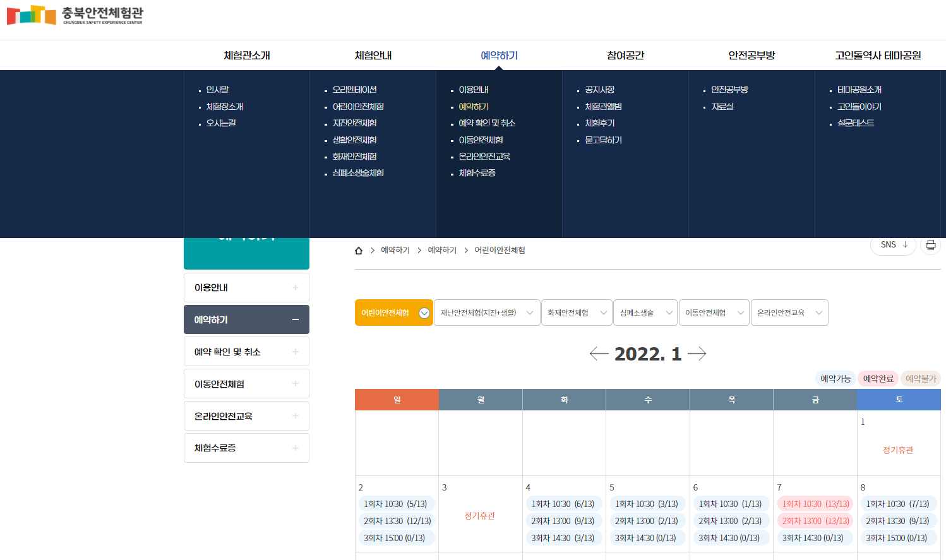946x560 pixels.
Task: Click 자료실 submenu link
Action: 722,107
